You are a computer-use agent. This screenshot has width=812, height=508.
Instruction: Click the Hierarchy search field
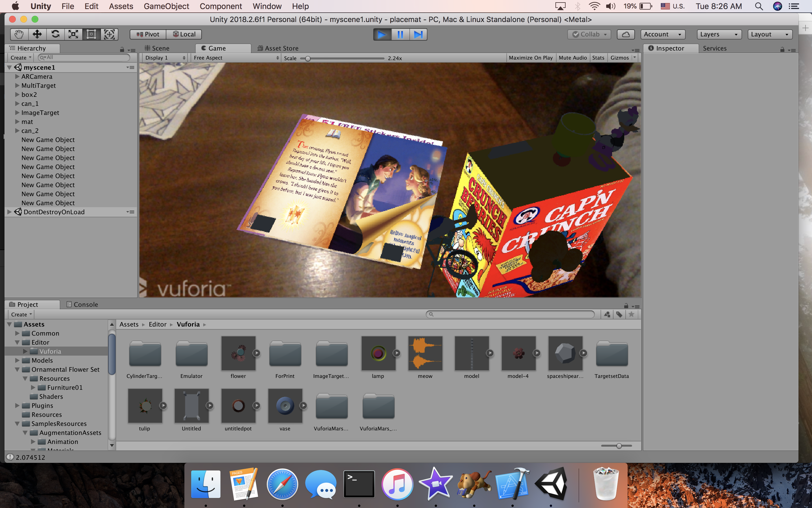[x=84, y=58]
